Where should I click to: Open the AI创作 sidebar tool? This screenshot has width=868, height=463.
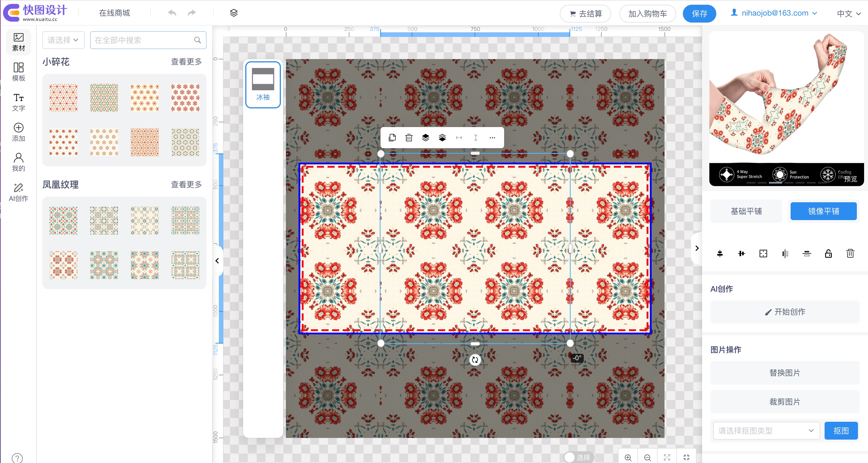point(18,192)
